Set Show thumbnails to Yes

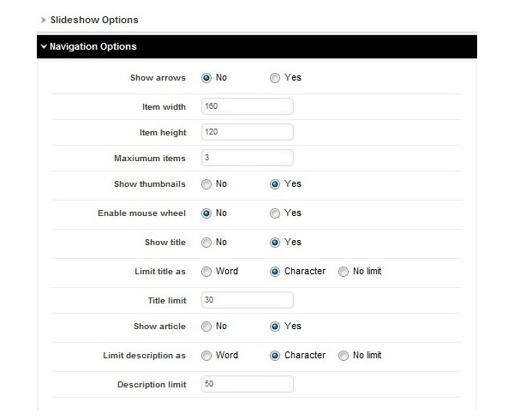click(275, 184)
